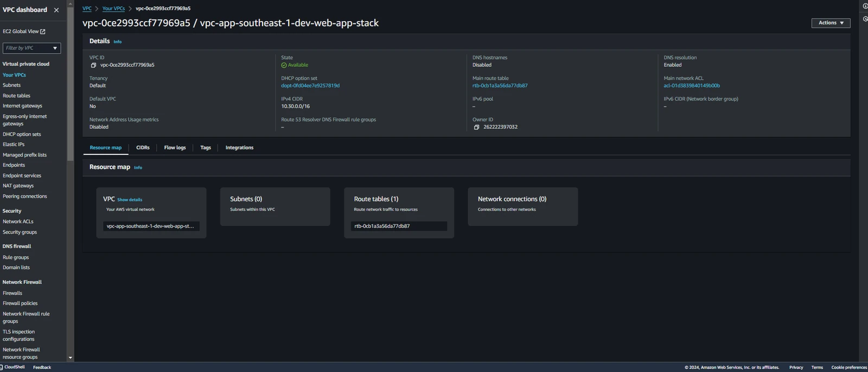This screenshot has height=372, width=868.
Task: Open Network ACLs in the sidebar
Action: 18,222
